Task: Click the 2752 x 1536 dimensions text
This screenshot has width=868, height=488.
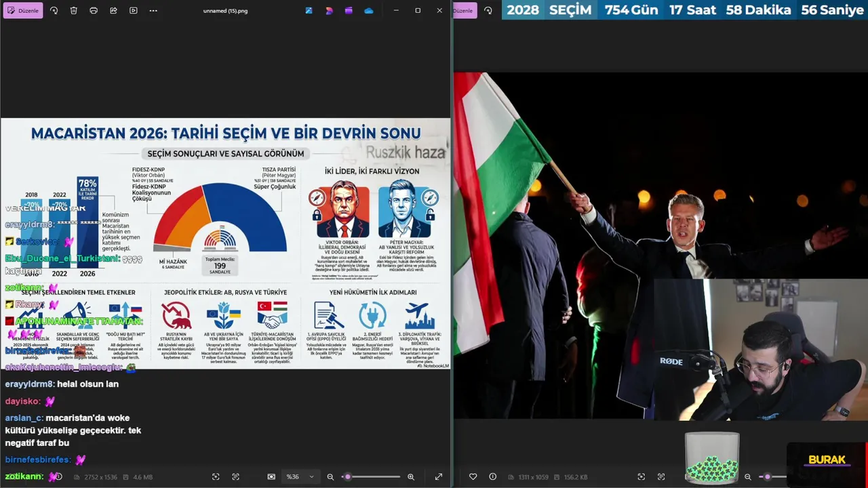Action: (x=100, y=477)
